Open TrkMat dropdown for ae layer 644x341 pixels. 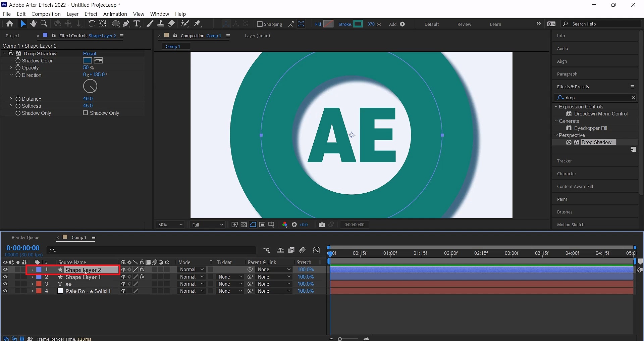pyautogui.click(x=230, y=284)
